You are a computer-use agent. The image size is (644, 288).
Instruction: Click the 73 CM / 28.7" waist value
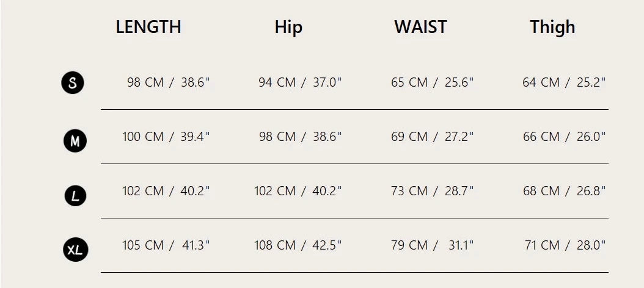[x=432, y=191]
